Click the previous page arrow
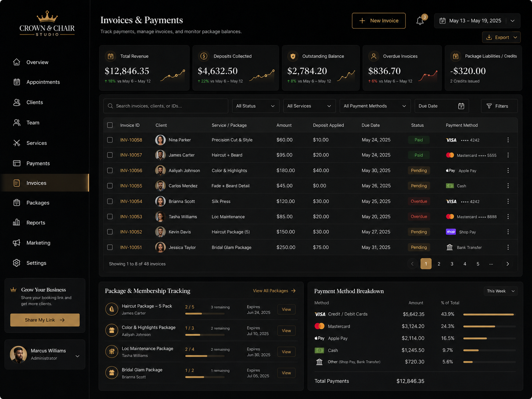This screenshot has width=532, height=399. point(412,264)
